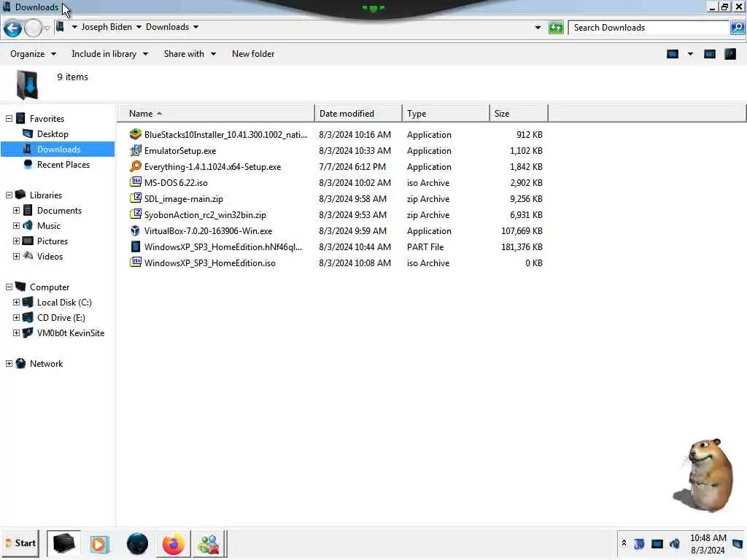
Task: Expand the Pictures library node
Action: (x=16, y=241)
